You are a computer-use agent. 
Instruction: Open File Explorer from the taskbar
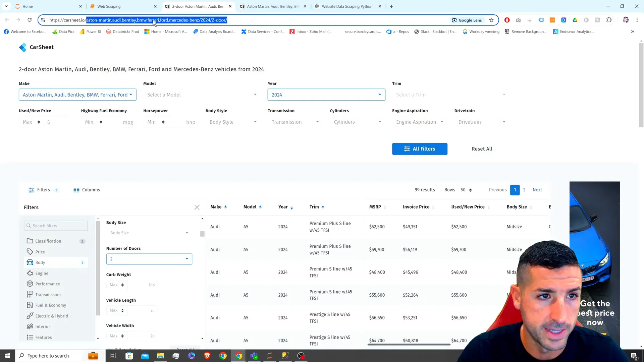(x=160, y=356)
